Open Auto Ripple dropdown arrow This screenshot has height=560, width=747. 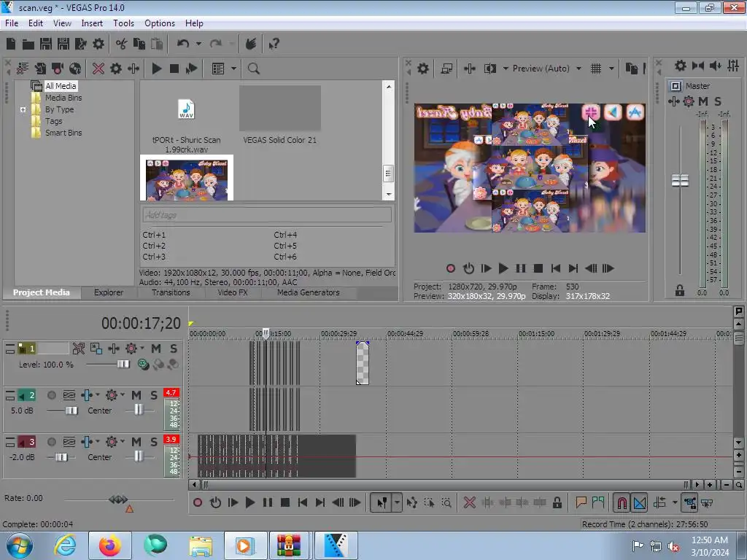(x=675, y=502)
